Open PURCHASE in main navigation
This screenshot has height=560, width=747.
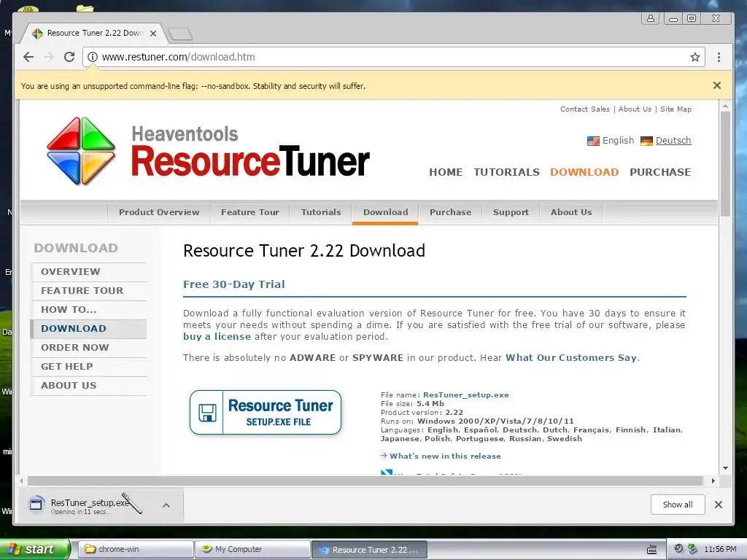point(659,172)
